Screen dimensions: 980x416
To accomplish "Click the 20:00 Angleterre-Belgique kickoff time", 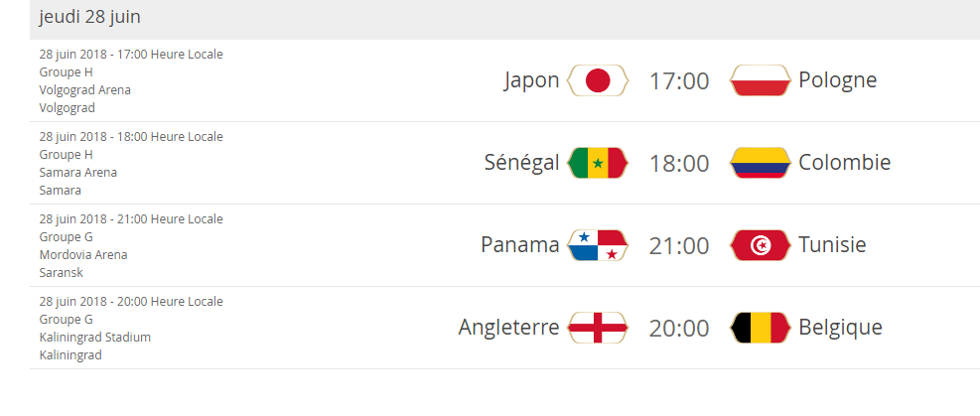I will (679, 329).
